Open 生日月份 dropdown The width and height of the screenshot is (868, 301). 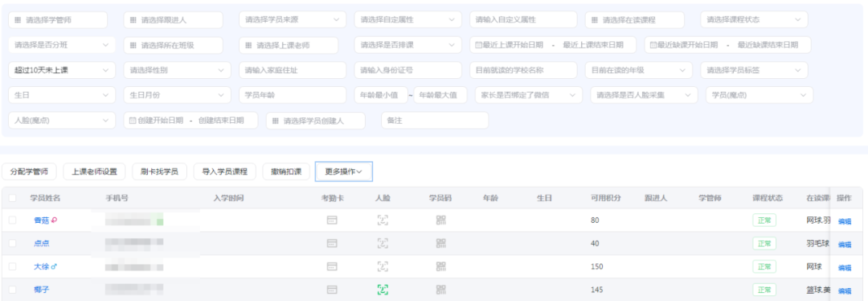tap(177, 95)
